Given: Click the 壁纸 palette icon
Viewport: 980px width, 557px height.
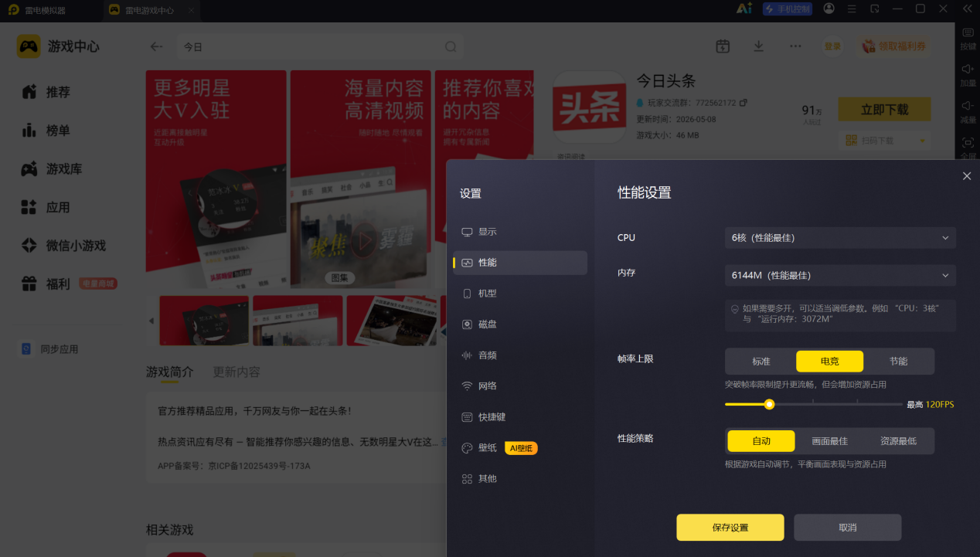Looking at the screenshot, I should (467, 448).
